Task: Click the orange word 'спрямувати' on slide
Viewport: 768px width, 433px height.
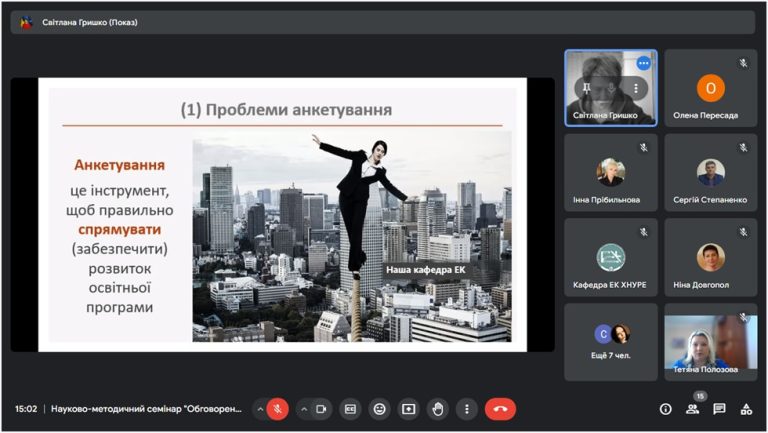Action: point(120,229)
